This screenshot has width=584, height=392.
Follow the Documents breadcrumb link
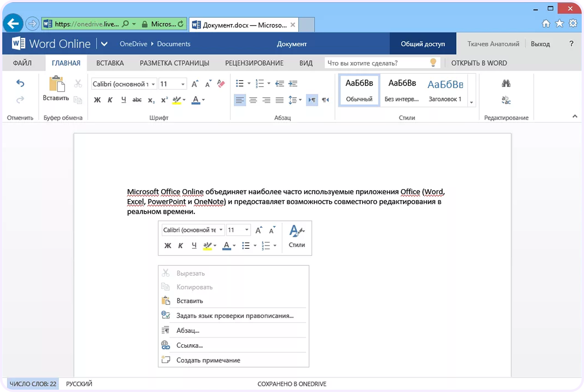point(174,44)
